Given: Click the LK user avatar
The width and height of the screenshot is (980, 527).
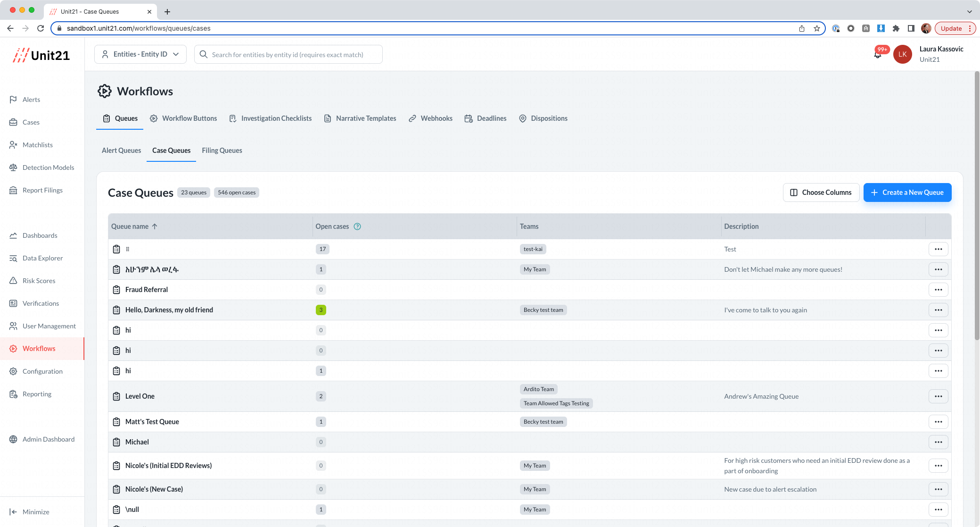Looking at the screenshot, I should coord(902,54).
